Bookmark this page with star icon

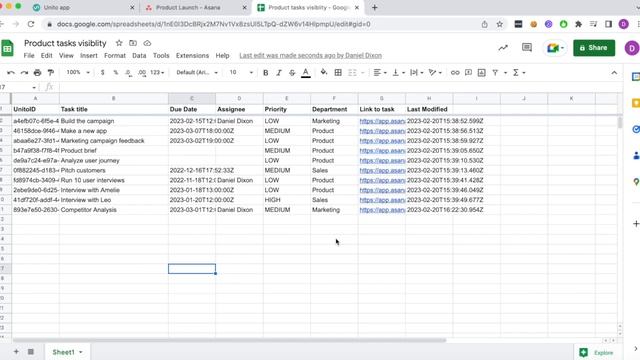(500, 24)
